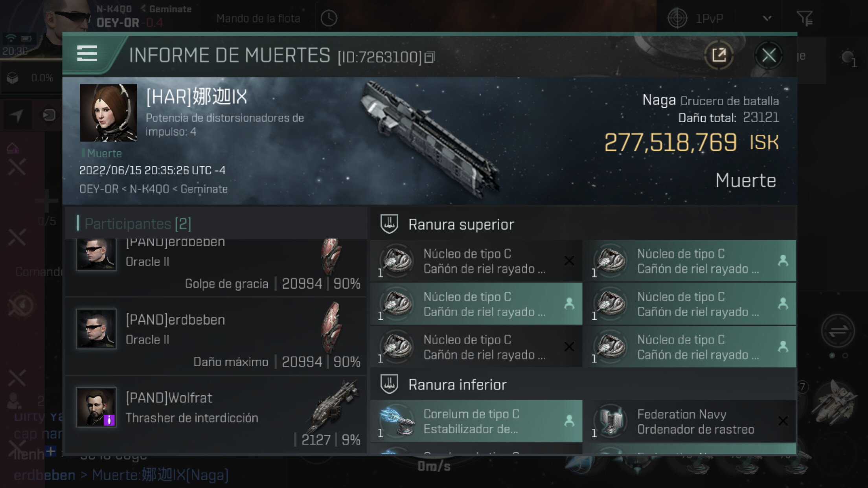This screenshot has width=868, height=488.
Task: Open Wolfrat pilot portrait
Action: point(96,407)
